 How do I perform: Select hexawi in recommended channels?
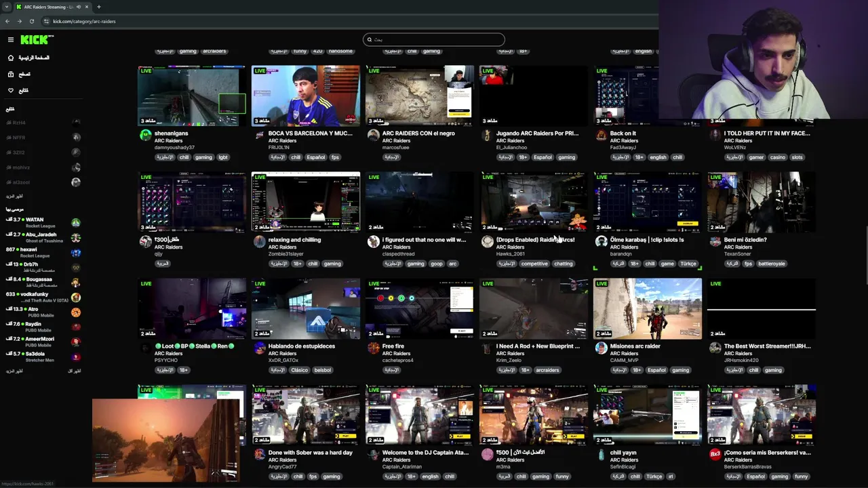pos(43,252)
